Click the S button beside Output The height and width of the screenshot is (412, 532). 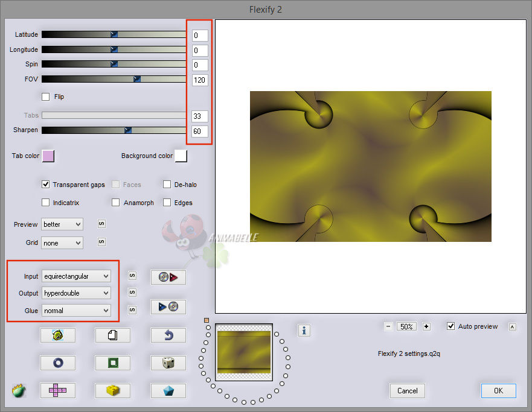coord(132,293)
